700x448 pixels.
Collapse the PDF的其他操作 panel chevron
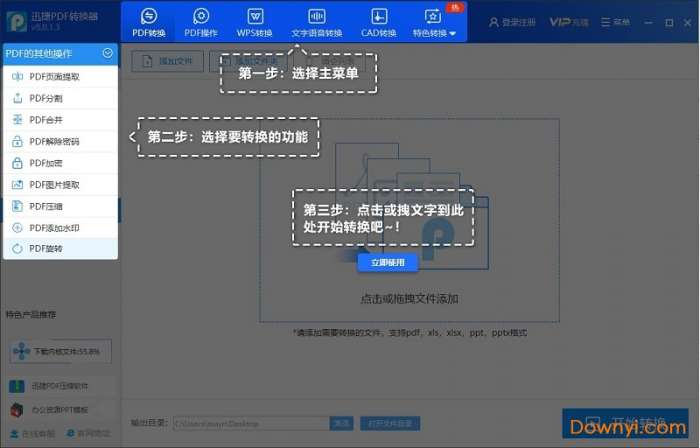108,53
